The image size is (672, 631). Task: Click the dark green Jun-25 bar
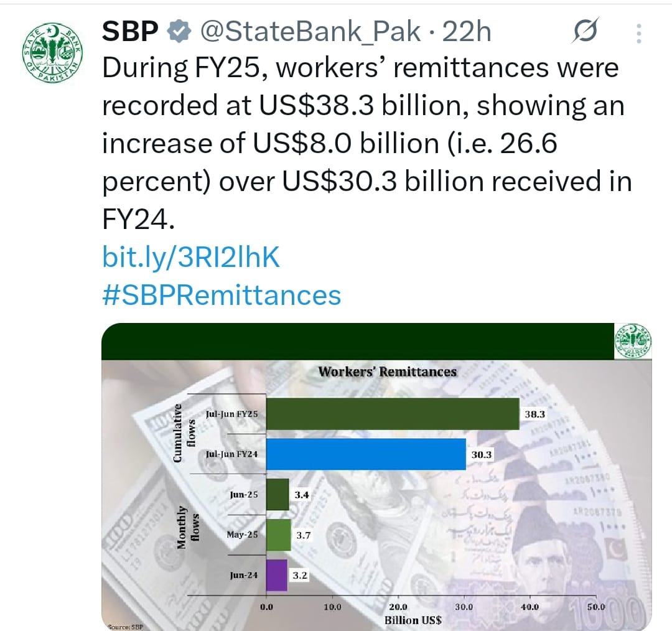tap(278, 494)
